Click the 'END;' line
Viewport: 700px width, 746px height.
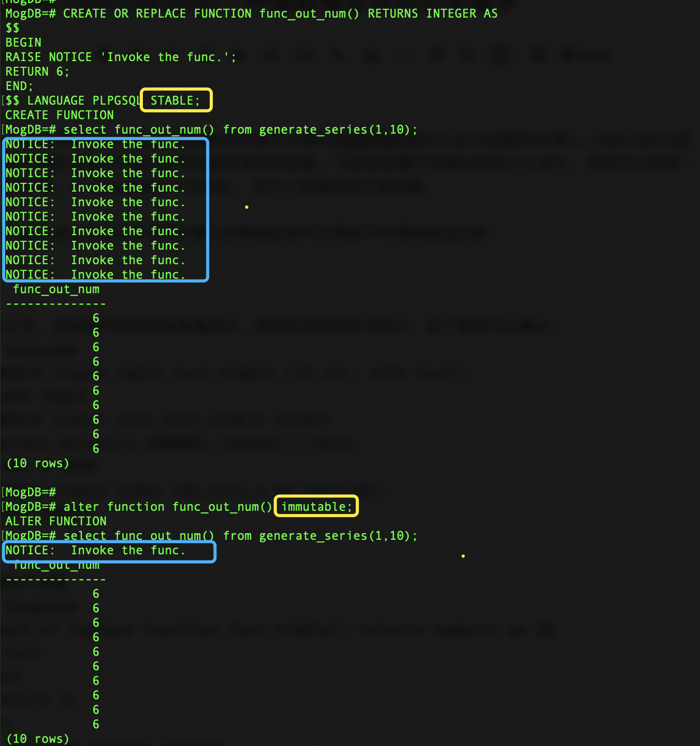(19, 86)
